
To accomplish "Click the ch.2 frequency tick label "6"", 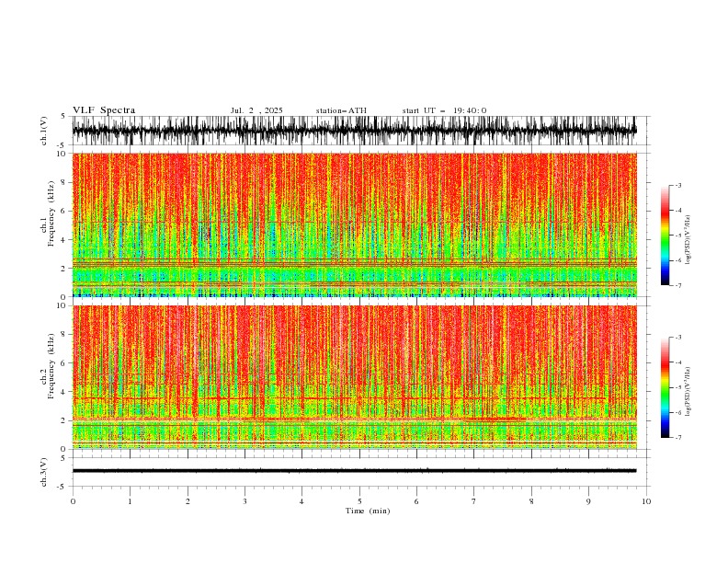I will pos(64,362).
